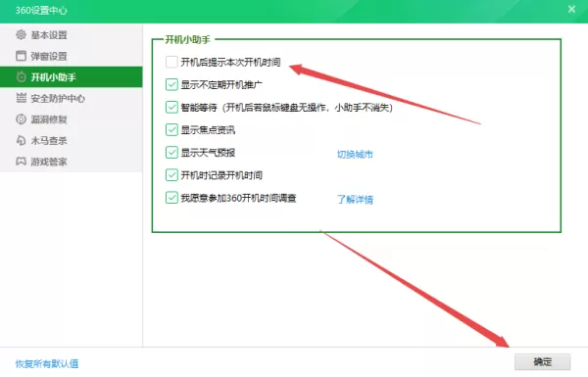Click the stopwatch icon beside 开机小助手

pyautogui.click(x=21, y=76)
